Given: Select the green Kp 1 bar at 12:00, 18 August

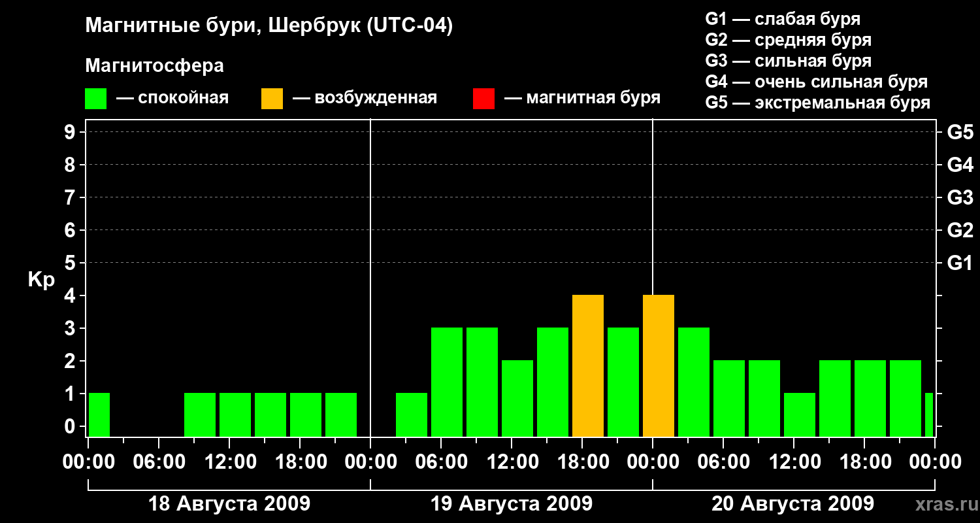Looking at the screenshot, I should [235, 415].
